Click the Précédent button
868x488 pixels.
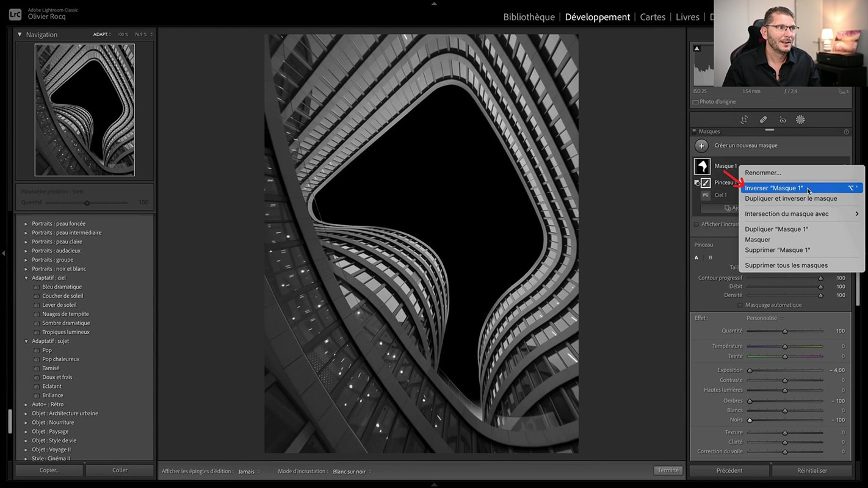729,470
